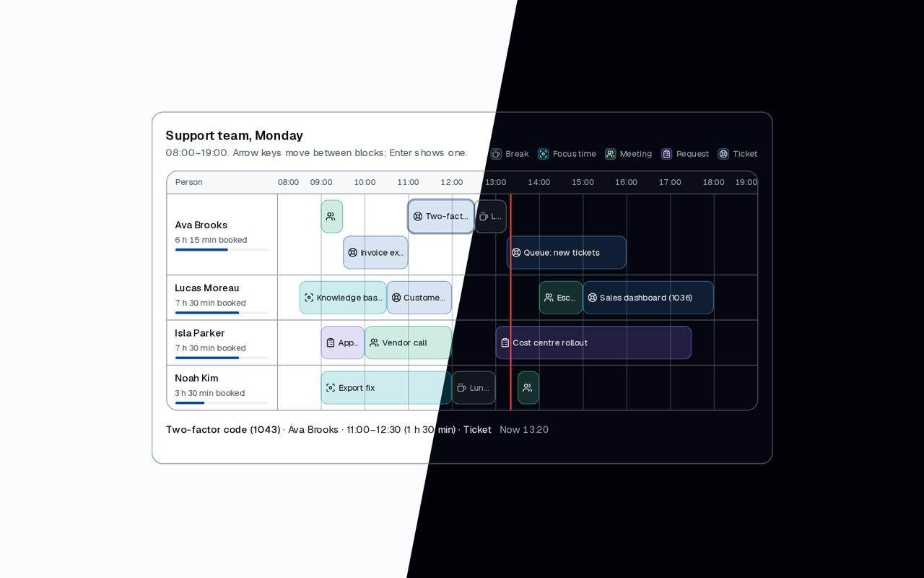Select the Cost centre rollout block
The height and width of the screenshot is (578, 924).
[x=593, y=342]
